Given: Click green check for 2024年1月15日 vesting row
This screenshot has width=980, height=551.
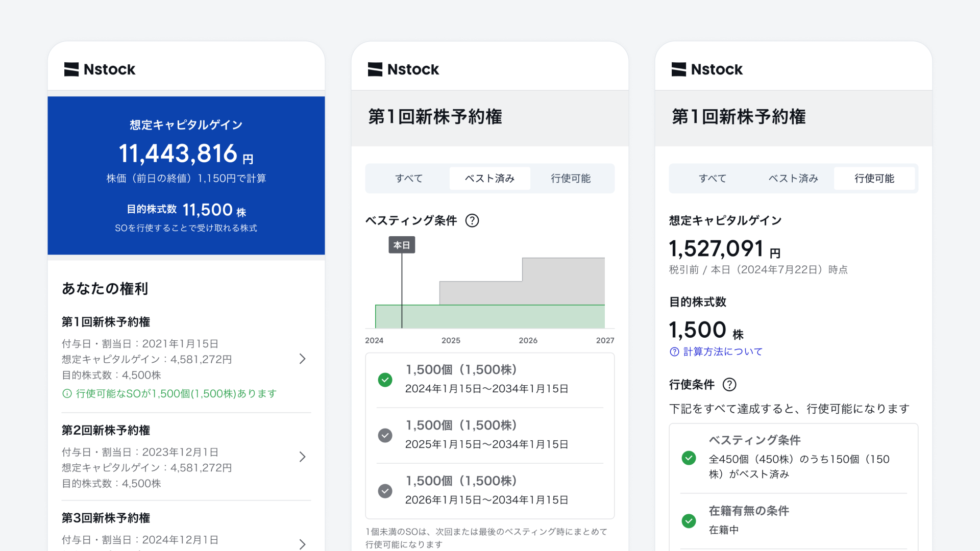Looking at the screenshot, I should tap(385, 380).
